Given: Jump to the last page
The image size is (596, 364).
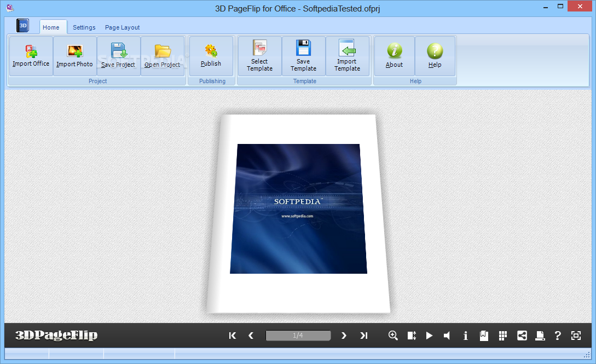Looking at the screenshot, I should click(x=364, y=336).
